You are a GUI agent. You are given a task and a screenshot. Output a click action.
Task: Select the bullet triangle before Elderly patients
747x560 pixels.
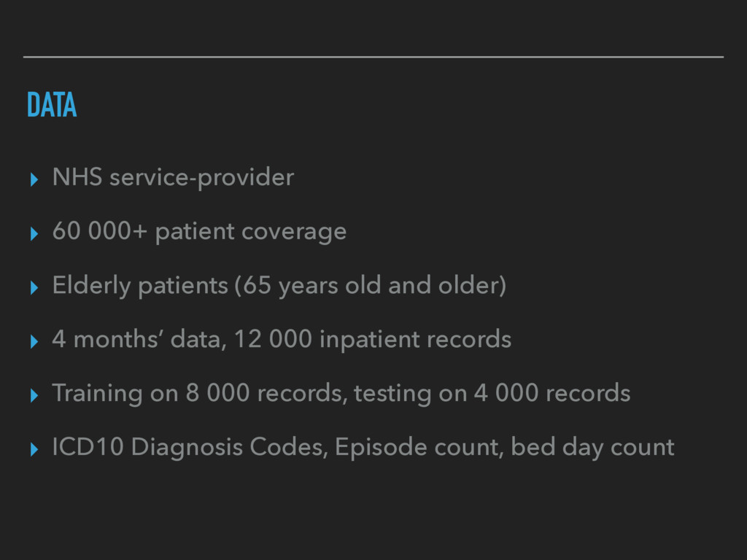pyautogui.click(x=34, y=287)
